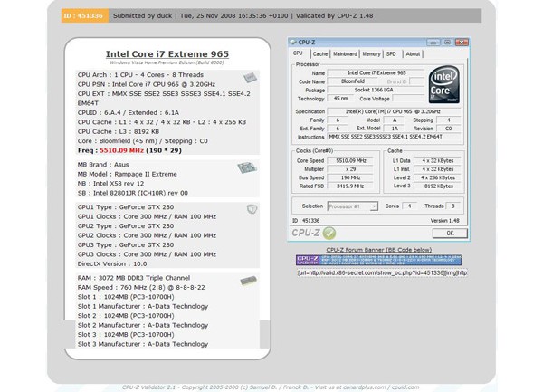Screen dimensions: 543x392
Task: Click the DirectX Version : 10.0 line
Action: coord(112,263)
